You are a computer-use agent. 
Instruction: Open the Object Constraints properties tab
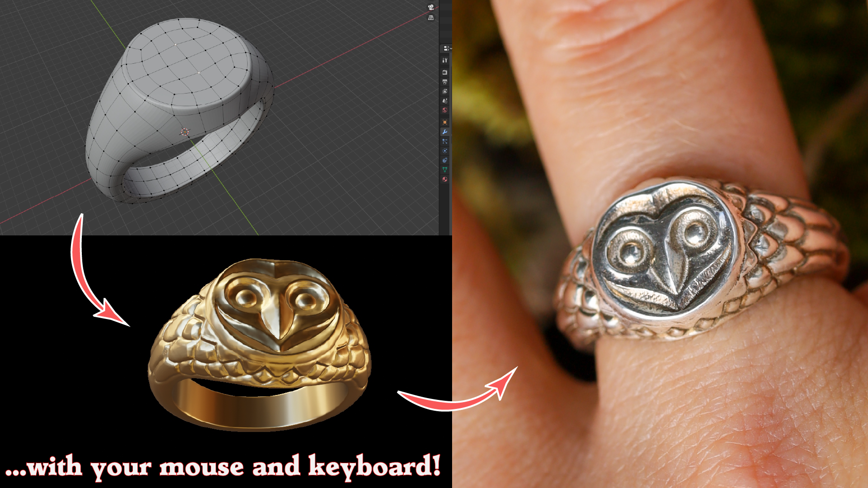click(x=445, y=160)
